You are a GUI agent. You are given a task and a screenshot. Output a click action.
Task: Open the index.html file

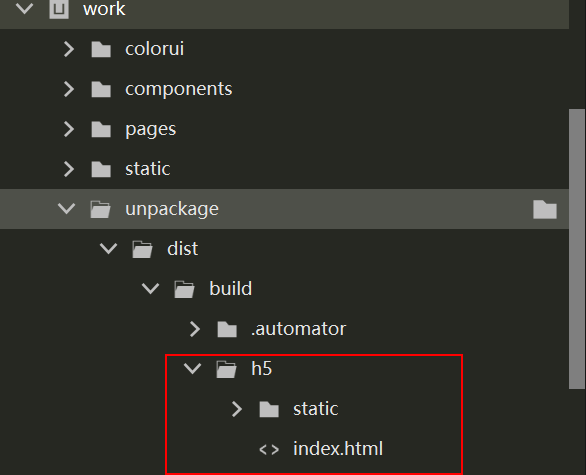[x=338, y=449]
